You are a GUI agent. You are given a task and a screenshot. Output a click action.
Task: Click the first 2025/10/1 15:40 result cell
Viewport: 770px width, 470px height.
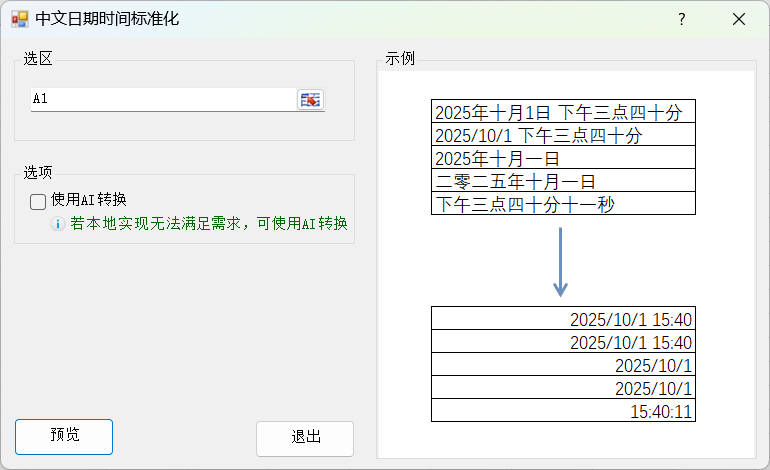click(562, 319)
